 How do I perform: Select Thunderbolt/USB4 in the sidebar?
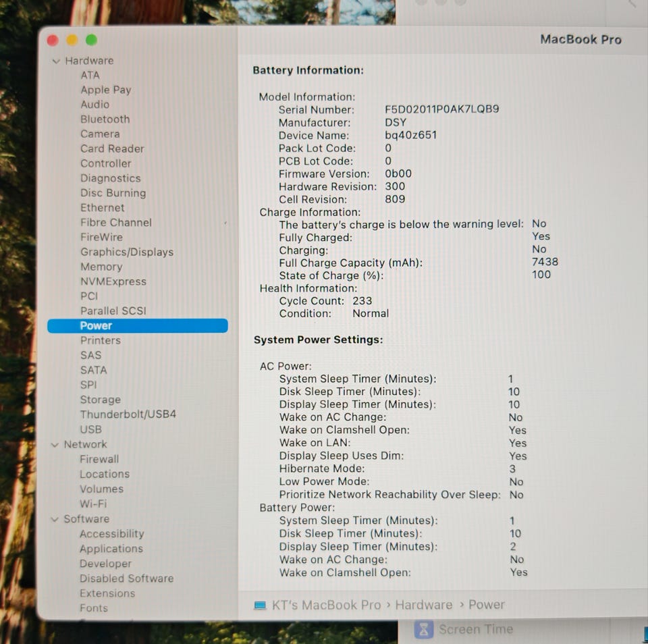point(128,414)
